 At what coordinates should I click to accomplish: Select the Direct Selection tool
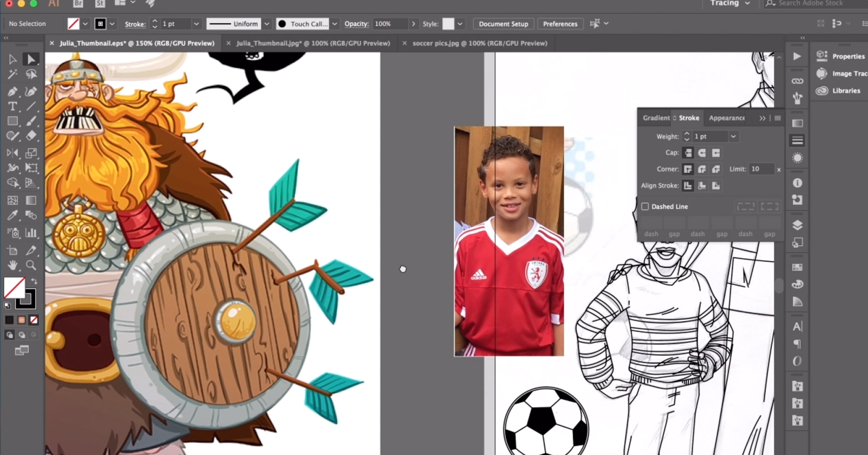31,59
